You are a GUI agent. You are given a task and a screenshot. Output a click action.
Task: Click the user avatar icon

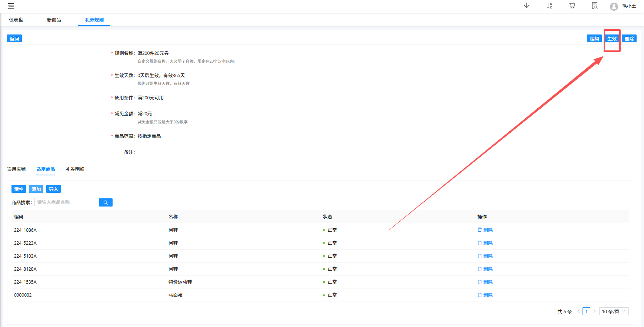click(x=614, y=6)
